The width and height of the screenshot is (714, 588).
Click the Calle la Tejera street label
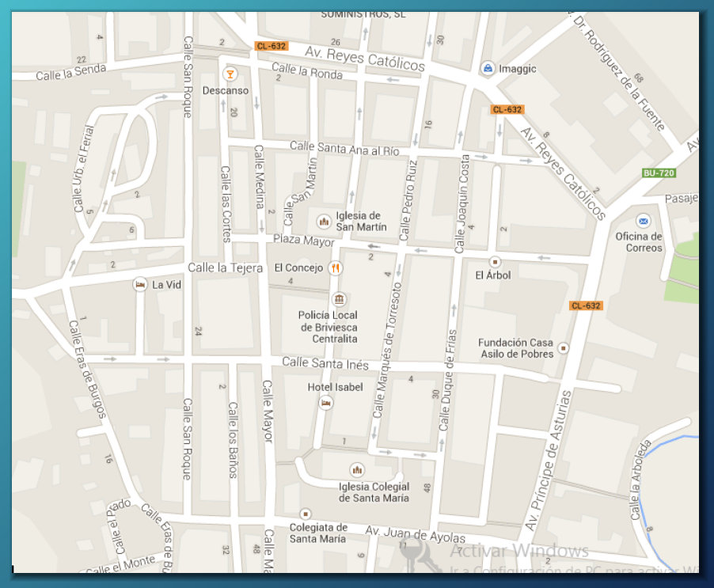point(226,267)
